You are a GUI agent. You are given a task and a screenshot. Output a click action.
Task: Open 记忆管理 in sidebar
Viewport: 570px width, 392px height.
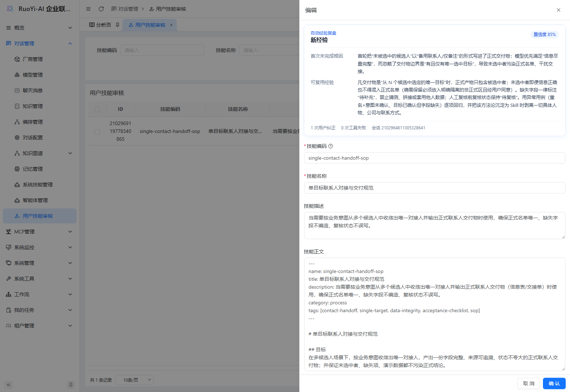(x=40, y=169)
